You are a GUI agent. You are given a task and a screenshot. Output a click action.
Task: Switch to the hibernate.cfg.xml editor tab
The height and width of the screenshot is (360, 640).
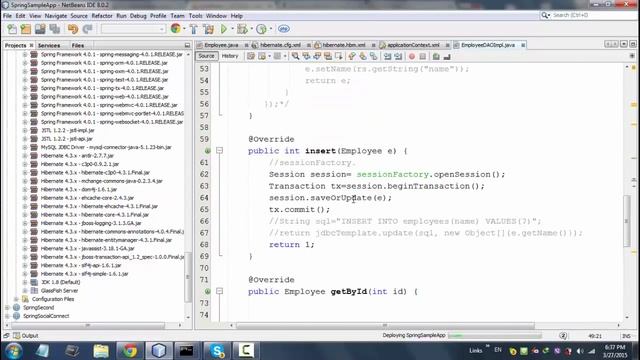click(x=280, y=45)
